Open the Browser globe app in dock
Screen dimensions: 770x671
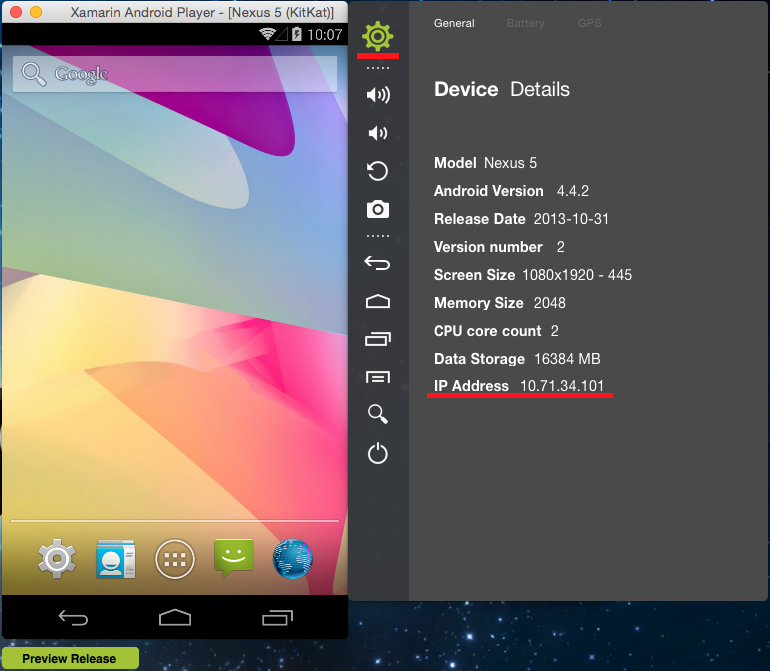(293, 559)
